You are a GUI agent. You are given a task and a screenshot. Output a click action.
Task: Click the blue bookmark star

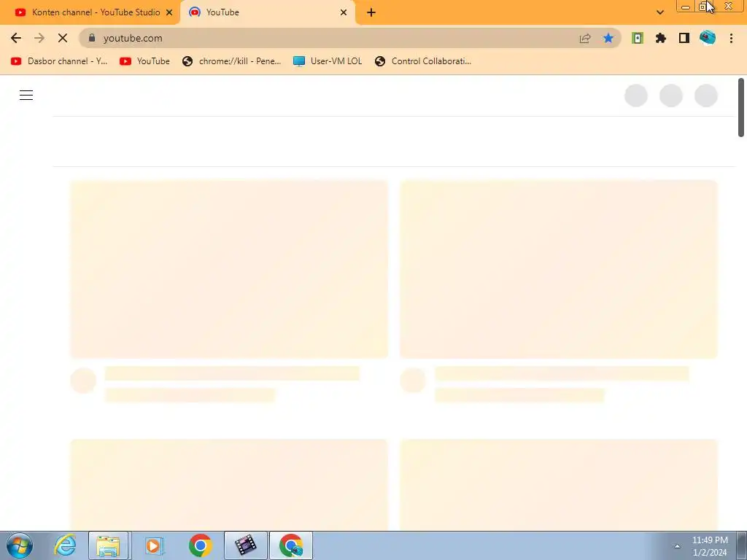608,38
